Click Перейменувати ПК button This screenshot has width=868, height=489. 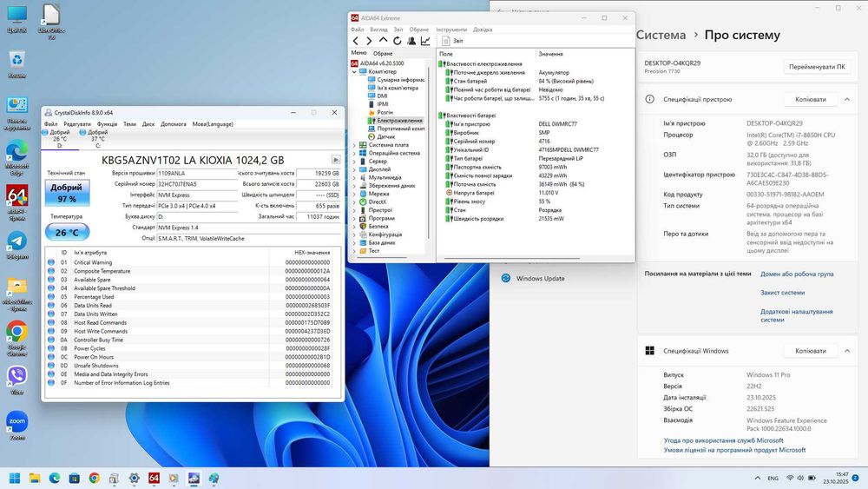coord(817,67)
